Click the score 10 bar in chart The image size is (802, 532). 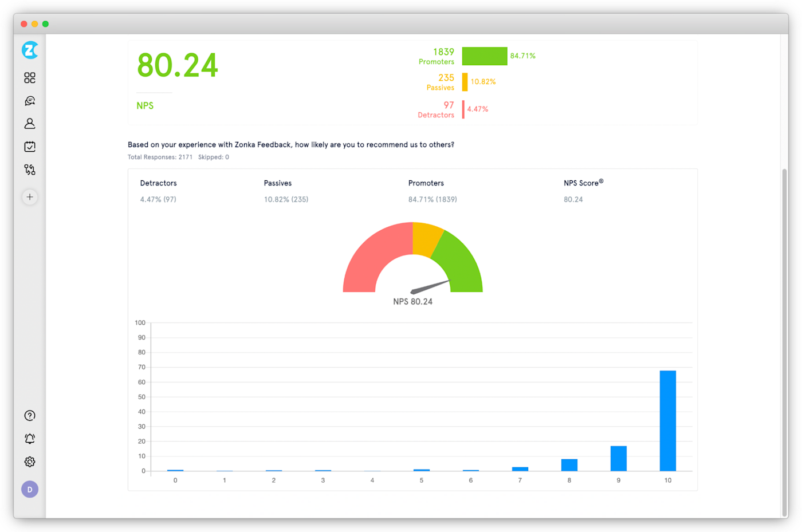point(668,421)
